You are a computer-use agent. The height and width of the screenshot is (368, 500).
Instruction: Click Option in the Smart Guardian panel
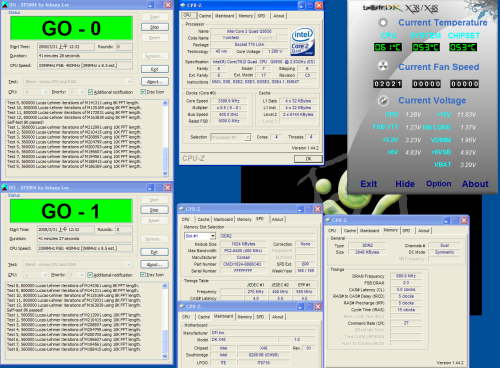tap(439, 184)
